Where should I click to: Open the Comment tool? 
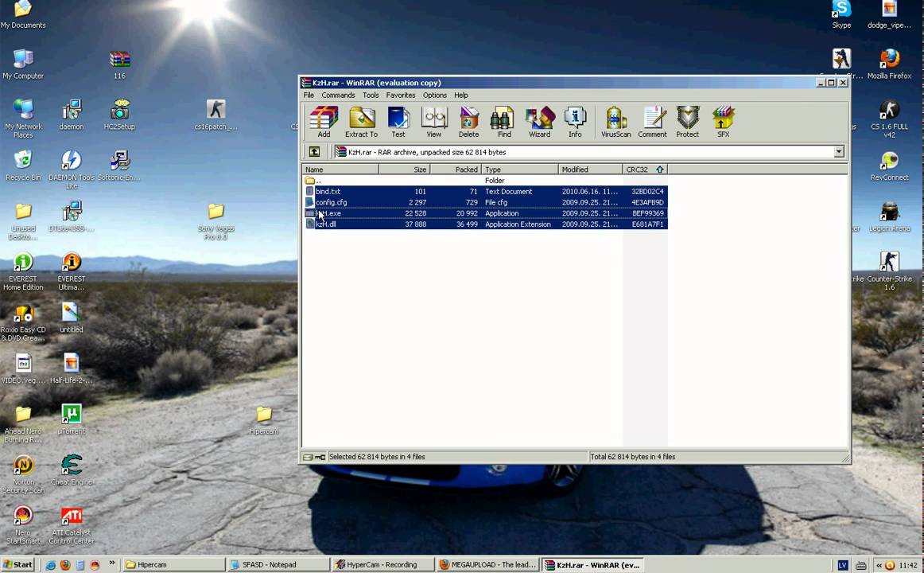click(652, 122)
